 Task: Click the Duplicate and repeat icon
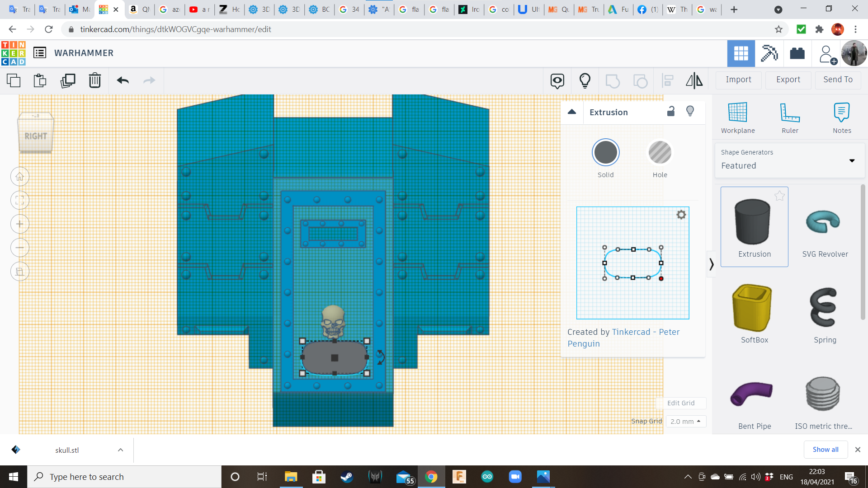(x=68, y=80)
